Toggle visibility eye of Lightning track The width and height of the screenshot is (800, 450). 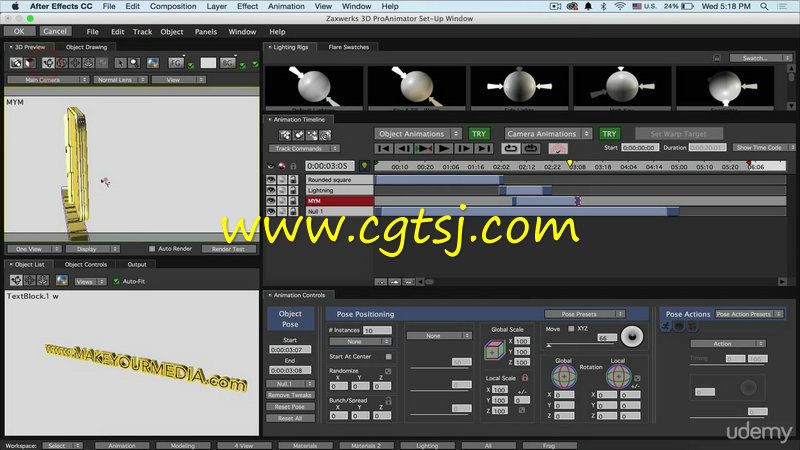click(x=271, y=190)
